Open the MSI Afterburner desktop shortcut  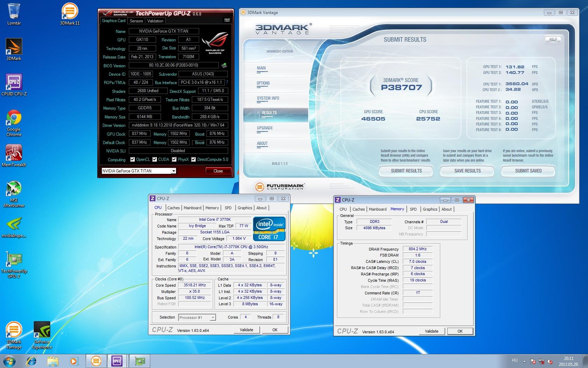[14, 194]
